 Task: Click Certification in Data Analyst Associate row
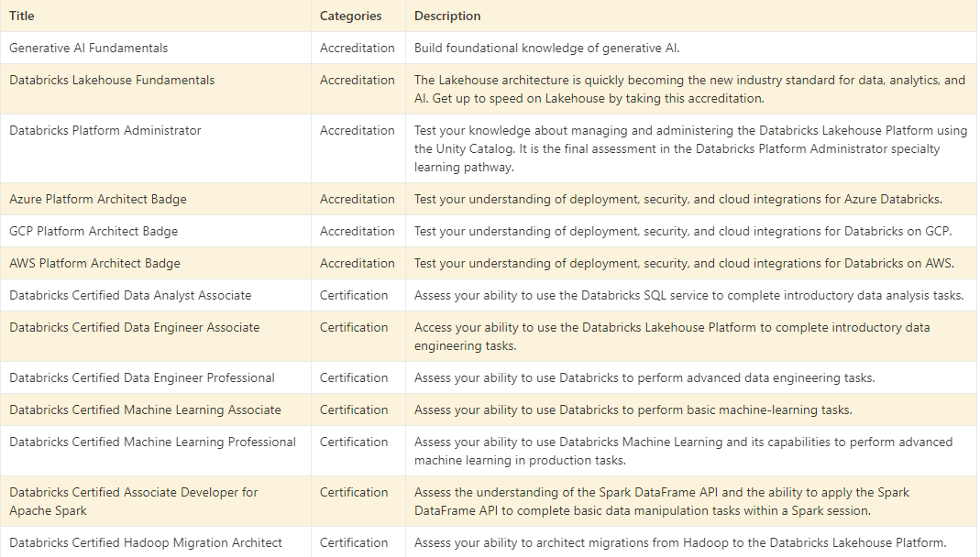(354, 295)
